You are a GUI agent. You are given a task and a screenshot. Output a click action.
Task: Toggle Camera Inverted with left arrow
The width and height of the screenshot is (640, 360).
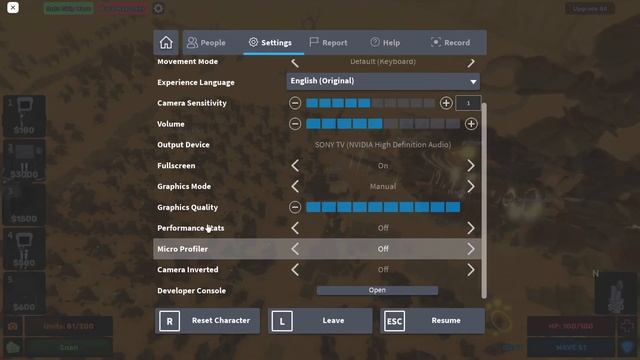tap(295, 270)
